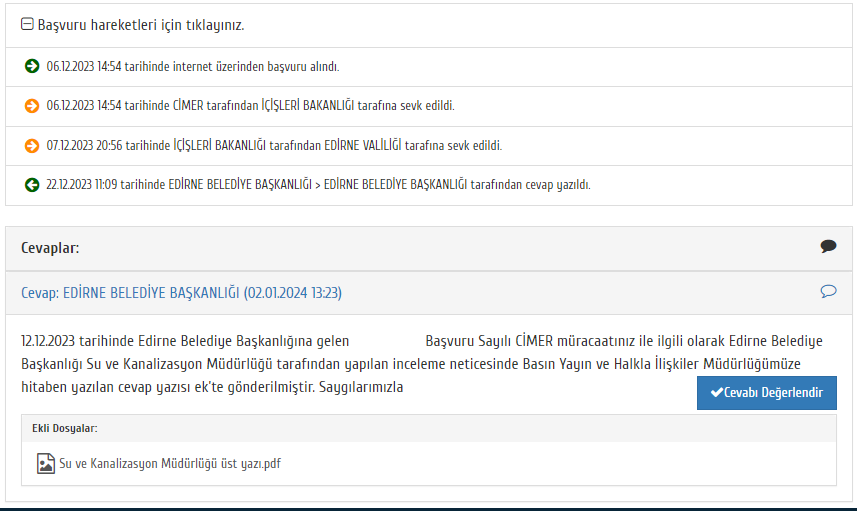Click the reply paragraph starting with 12.12.2023
Screen dimensions: 857x511
(x=400, y=363)
